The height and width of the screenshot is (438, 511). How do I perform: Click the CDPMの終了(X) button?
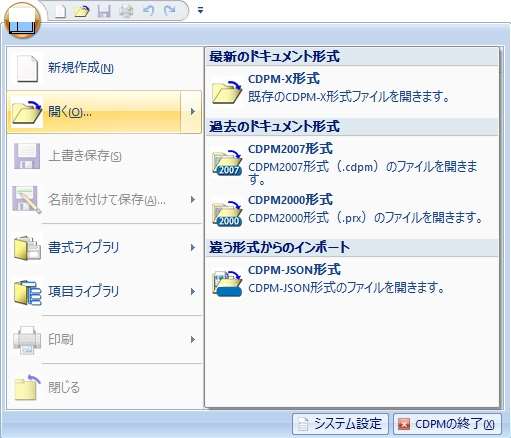point(447,424)
